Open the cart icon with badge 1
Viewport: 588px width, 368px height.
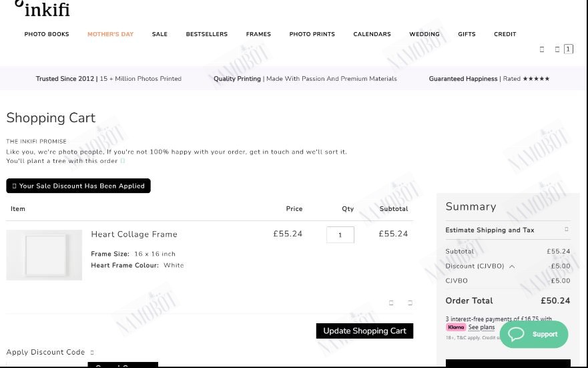(563, 49)
